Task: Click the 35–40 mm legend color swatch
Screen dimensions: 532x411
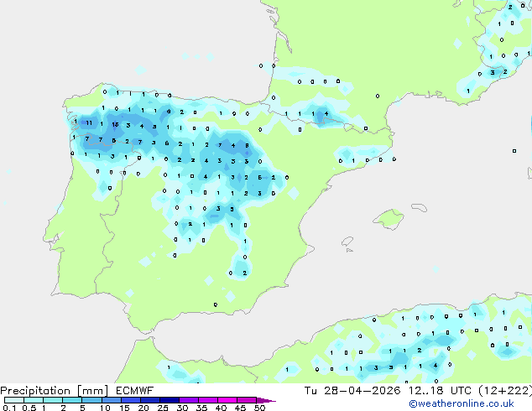Action: coord(207,400)
